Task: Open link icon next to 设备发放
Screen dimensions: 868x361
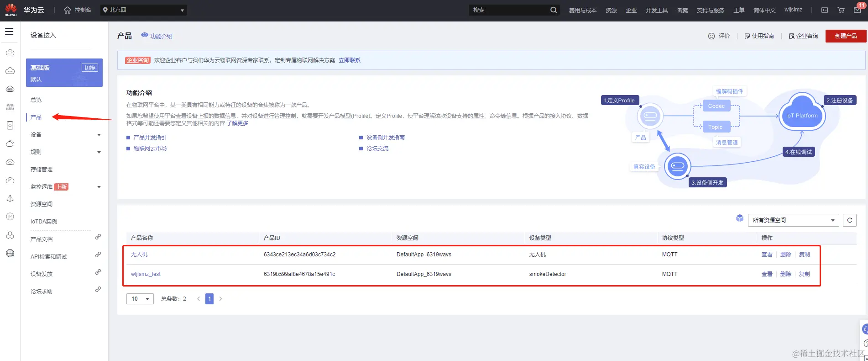Action: (x=98, y=272)
